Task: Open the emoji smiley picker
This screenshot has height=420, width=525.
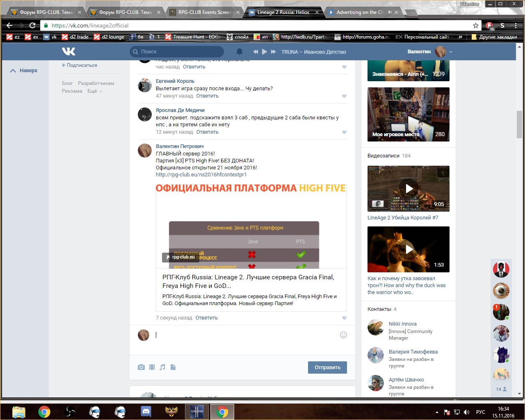Action: tap(343, 335)
